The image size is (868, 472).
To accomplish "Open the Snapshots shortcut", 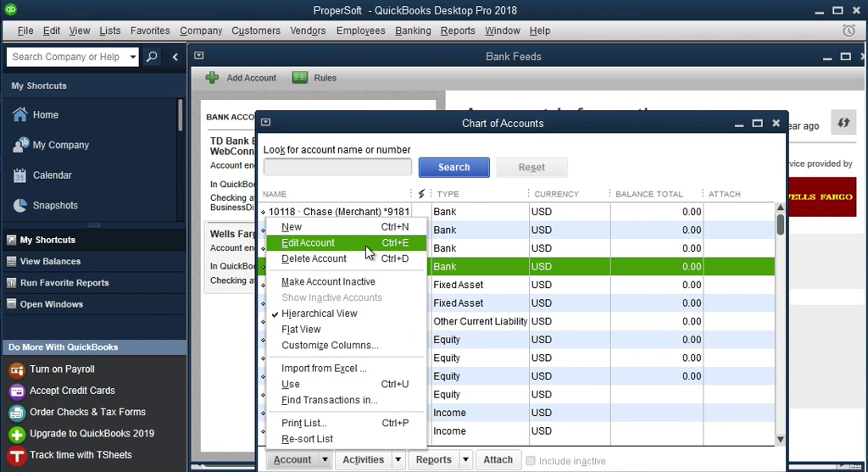I will tap(45, 205).
